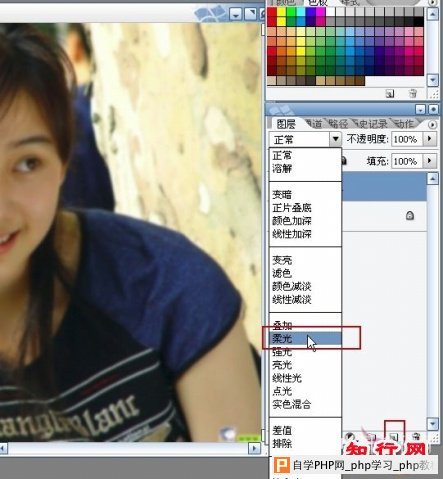Viewport: 443px width, 479px height.
Task: Create a new layer via layers panel icon
Action: click(x=395, y=436)
